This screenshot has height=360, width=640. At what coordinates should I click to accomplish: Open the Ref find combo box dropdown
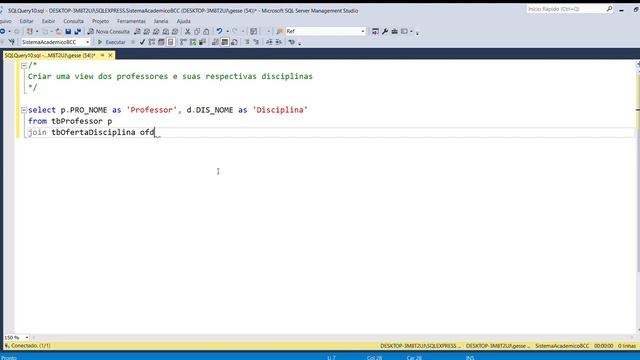coord(363,31)
